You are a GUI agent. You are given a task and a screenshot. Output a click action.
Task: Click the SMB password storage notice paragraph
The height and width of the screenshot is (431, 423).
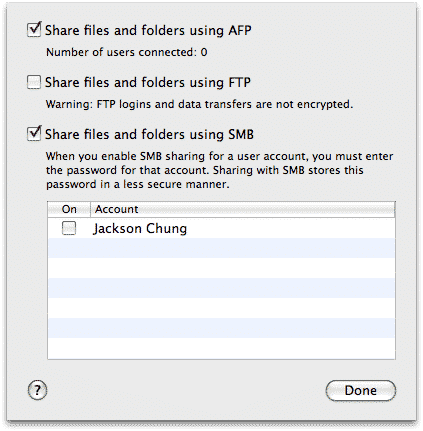point(220,170)
